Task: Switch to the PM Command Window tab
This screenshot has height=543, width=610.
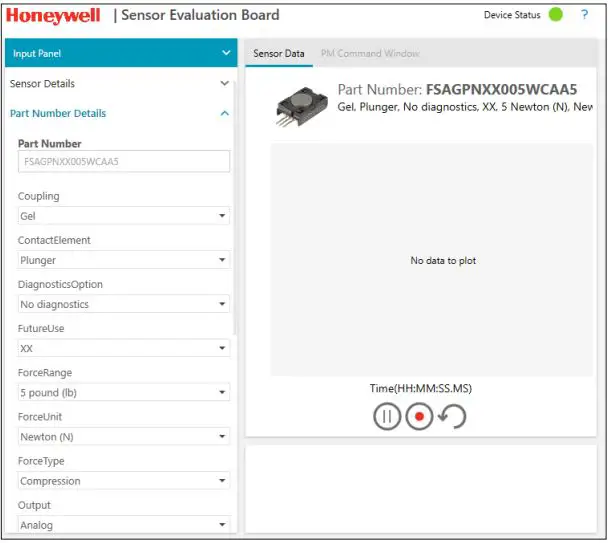Action: tap(370, 53)
